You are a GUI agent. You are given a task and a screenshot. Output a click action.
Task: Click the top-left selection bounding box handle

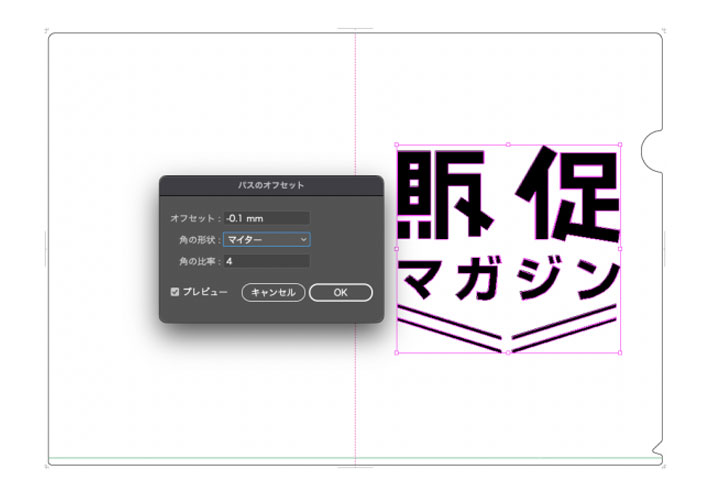[x=397, y=143]
